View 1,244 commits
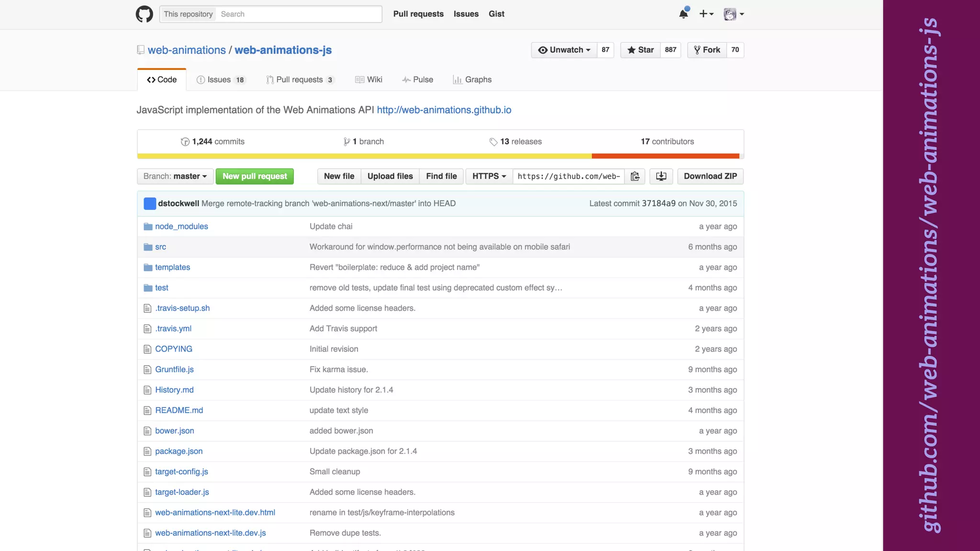Viewport: 980px width, 551px height. click(213, 142)
